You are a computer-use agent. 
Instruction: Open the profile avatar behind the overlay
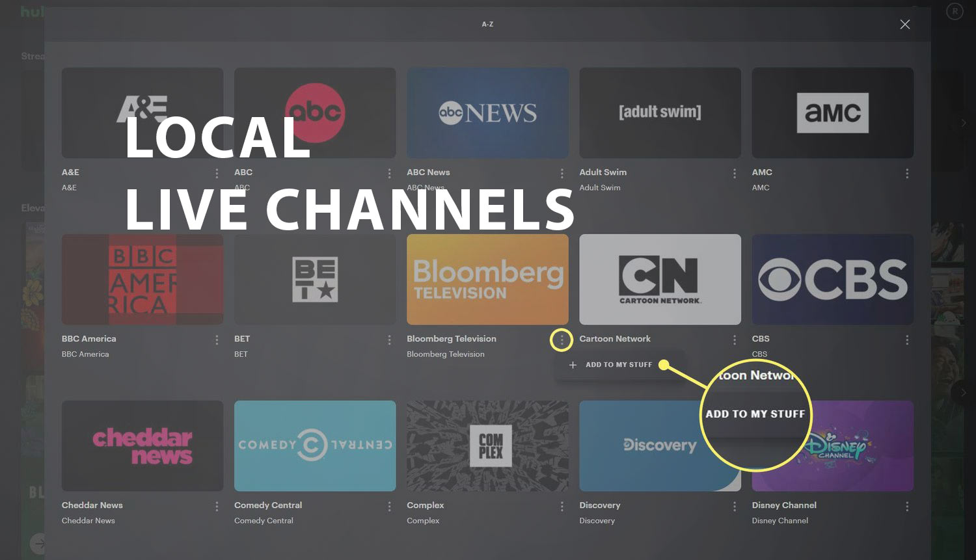[x=955, y=12]
